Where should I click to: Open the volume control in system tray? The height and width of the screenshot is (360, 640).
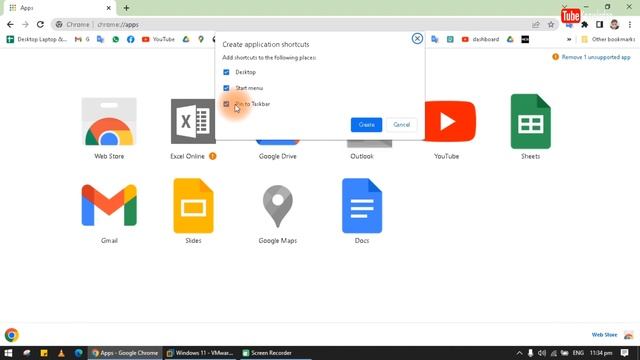pos(542,353)
